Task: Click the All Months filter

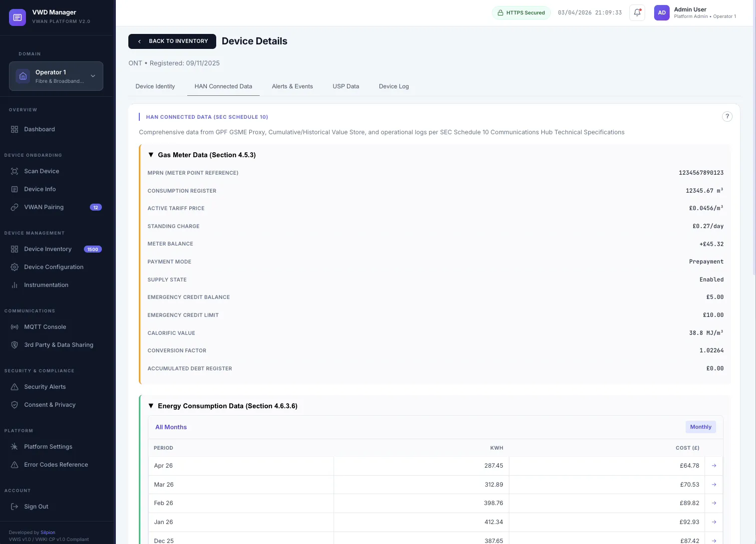Action: [171, 427]
